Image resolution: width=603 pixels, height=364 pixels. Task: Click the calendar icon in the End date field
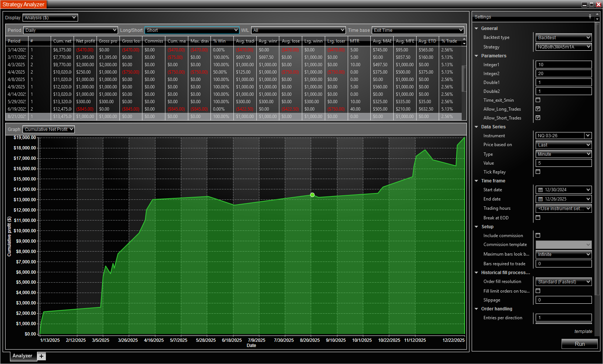click(x=540, y=199)
